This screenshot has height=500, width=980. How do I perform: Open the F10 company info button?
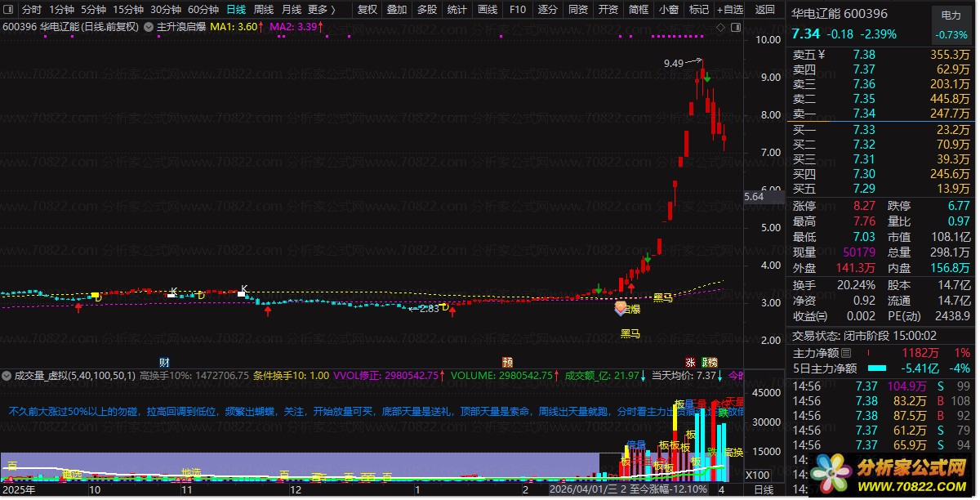pyautogui.click(x=518, y=10)
